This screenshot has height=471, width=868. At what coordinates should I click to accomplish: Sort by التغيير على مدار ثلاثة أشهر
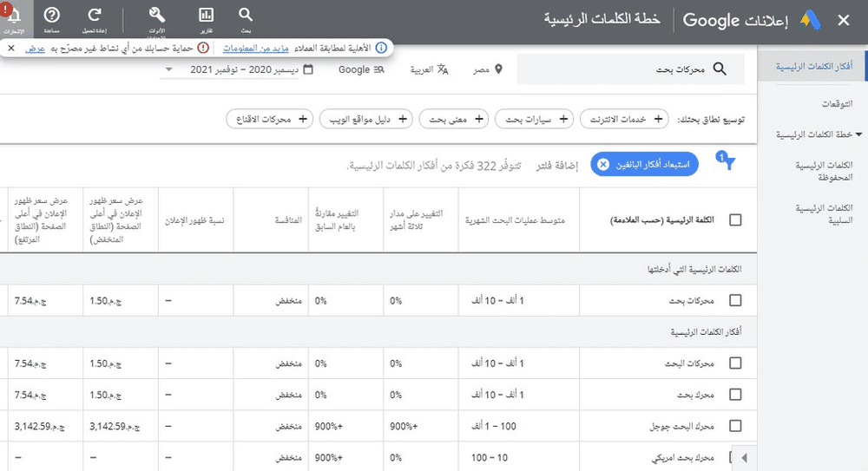[417, 219]
